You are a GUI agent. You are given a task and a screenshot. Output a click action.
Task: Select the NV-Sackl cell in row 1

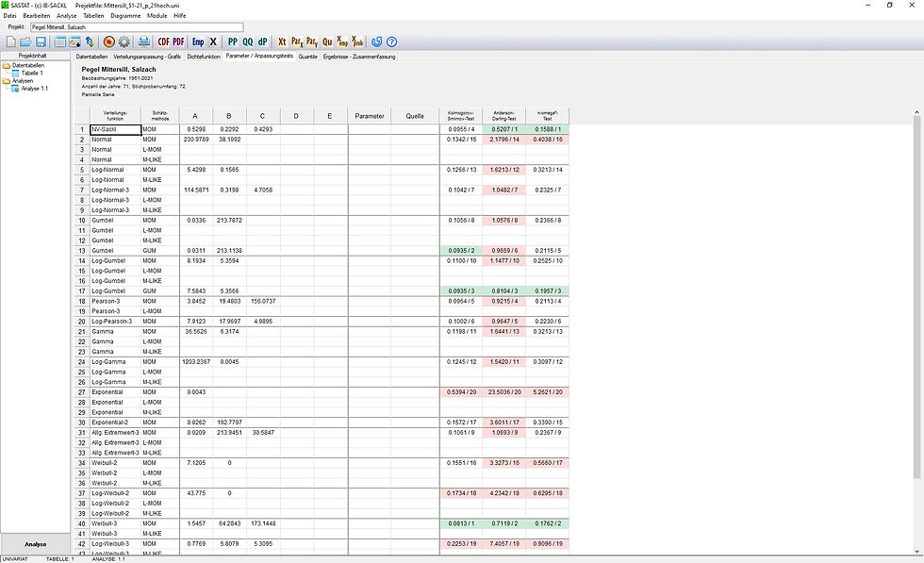pyautogui.click(x=115, y=129)
